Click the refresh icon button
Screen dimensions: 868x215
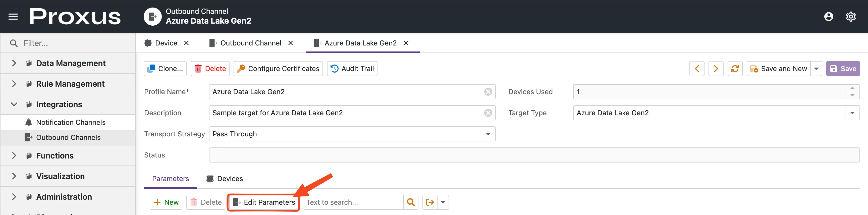735,69
